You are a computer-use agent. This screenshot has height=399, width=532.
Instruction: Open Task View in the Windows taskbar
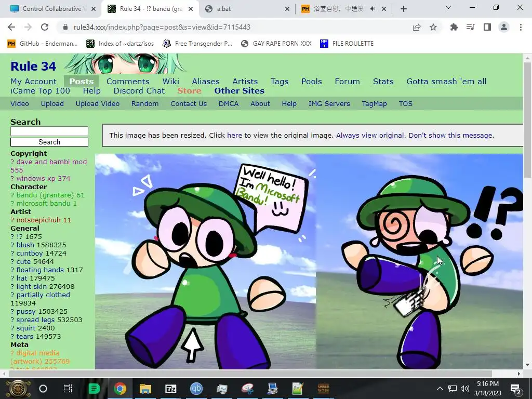68,389
